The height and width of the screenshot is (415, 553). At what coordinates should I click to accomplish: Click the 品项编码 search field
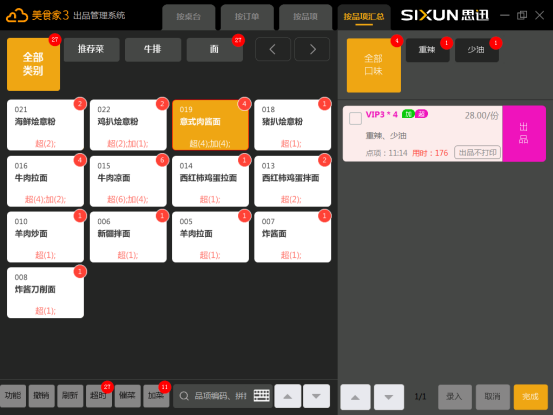222,396
